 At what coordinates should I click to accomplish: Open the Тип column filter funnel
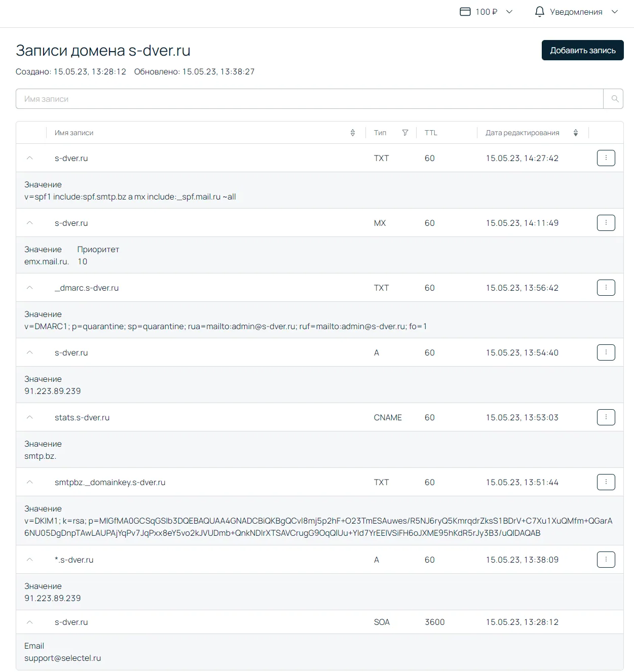point(405,133)
